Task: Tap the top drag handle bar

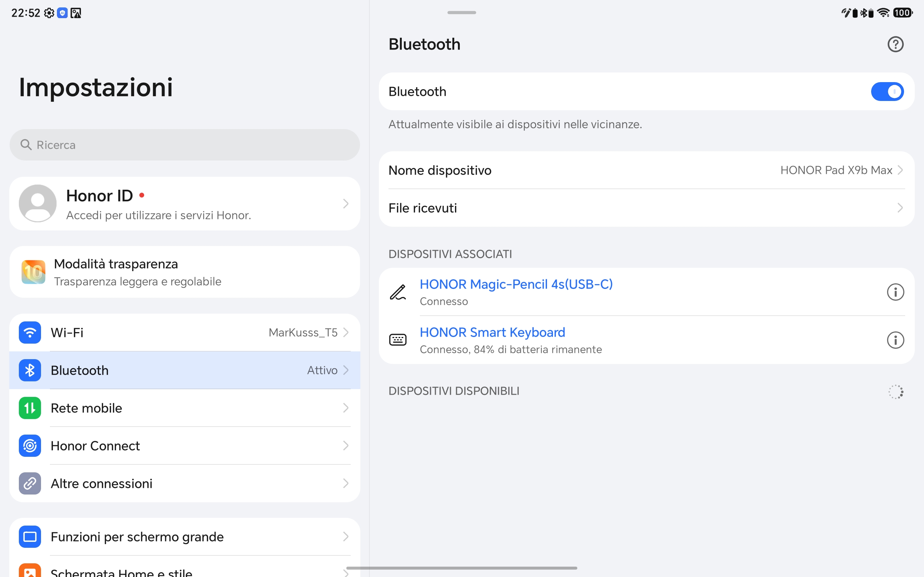Action: pyautogui.click(x=461, y=13)
